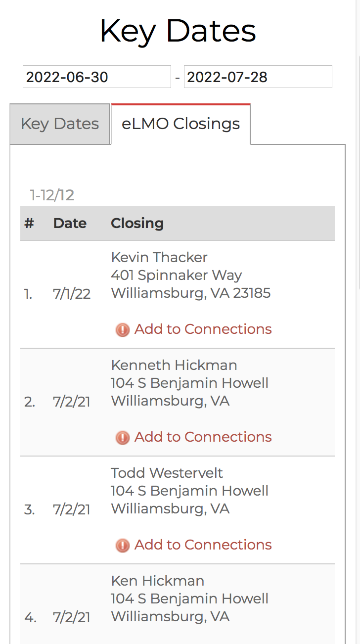This screenshot has height=644, width=360.
Task: Select the eLMO Closings tab
Action: 180,124
